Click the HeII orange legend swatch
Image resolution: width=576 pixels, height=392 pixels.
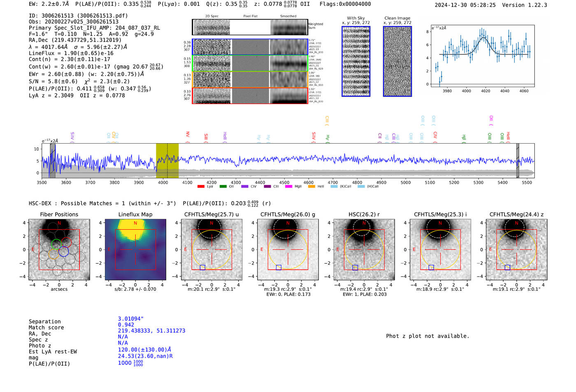(x=311, y=186)
